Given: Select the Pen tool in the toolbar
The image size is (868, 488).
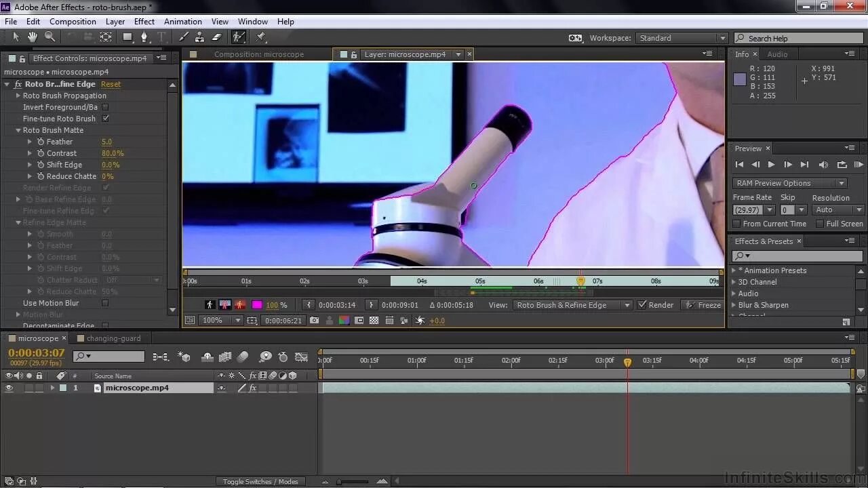Looking at the screenshot, I should click(x=144, y=37).
